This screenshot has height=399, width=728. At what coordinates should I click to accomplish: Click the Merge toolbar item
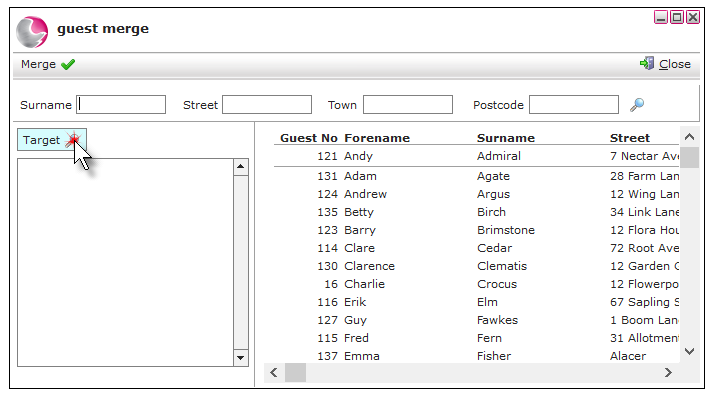point(48,64)
